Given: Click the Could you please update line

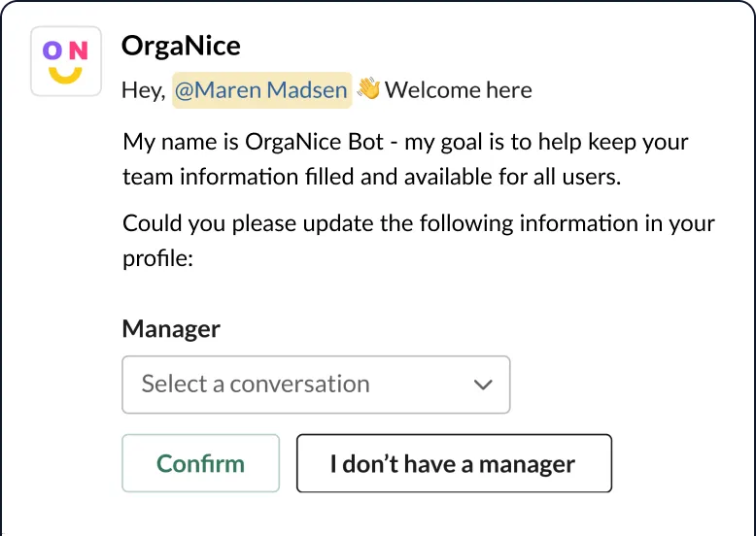Looking at the screenshot, I should click(x=419, y=224).
